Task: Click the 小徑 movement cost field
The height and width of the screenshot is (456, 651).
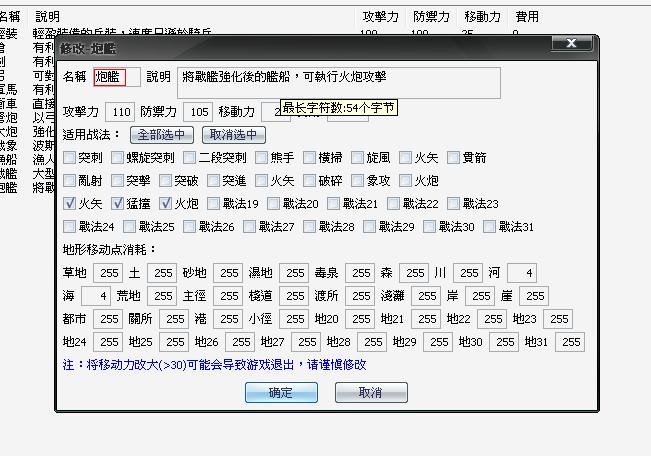Action: click(x=294, y=319)
